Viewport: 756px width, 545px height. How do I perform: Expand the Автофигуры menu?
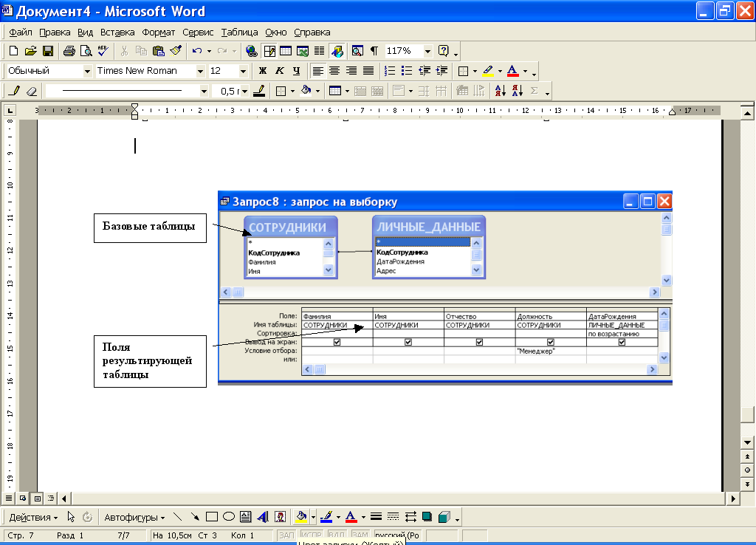click(x=134, y=517)
